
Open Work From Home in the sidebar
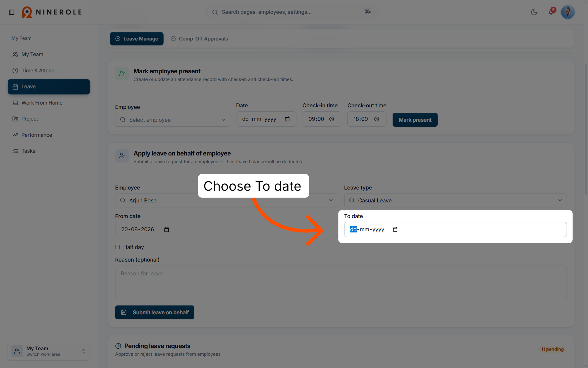tap(49, 103)
